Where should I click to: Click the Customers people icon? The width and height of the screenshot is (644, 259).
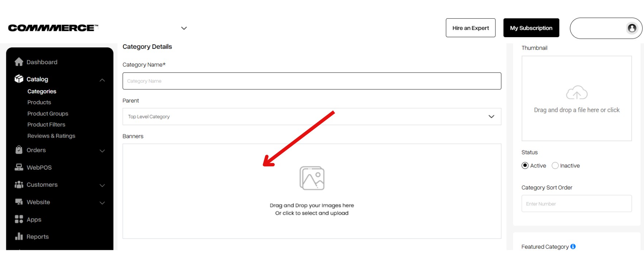[x=19, y=185]
